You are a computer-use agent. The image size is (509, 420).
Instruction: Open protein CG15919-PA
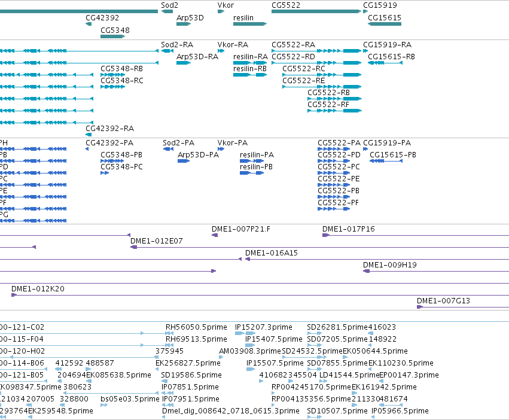[x=387, y=143]
